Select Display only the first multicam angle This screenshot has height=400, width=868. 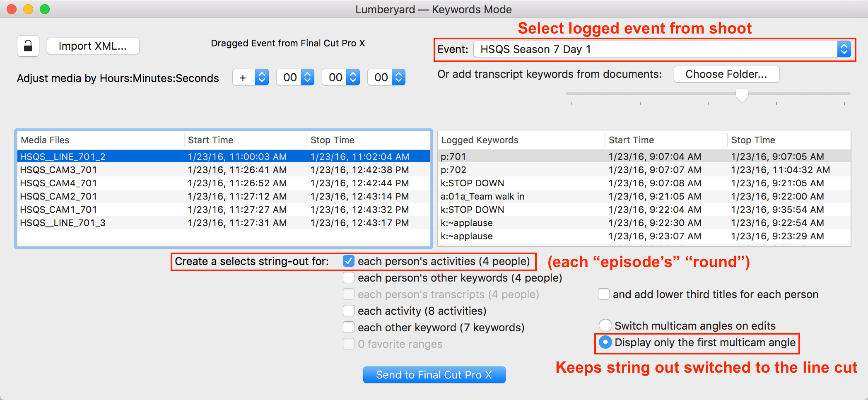click(x=605, y=342)
